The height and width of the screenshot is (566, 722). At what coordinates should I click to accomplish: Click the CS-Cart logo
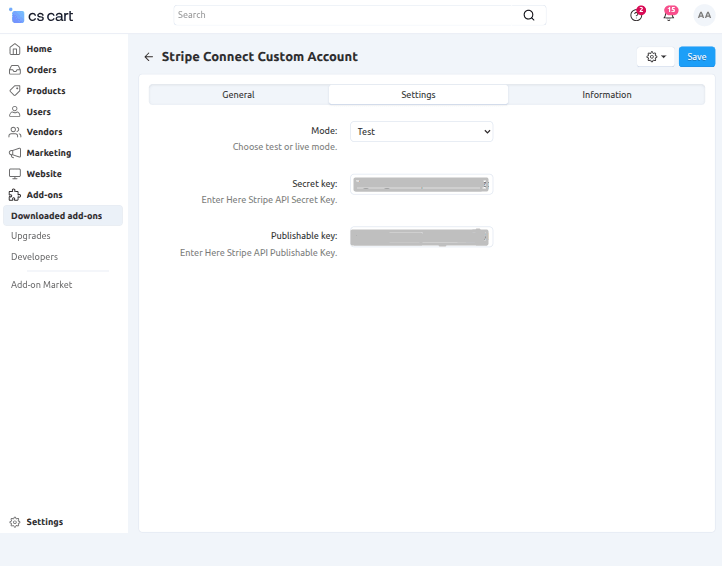[x=41, y=16]
